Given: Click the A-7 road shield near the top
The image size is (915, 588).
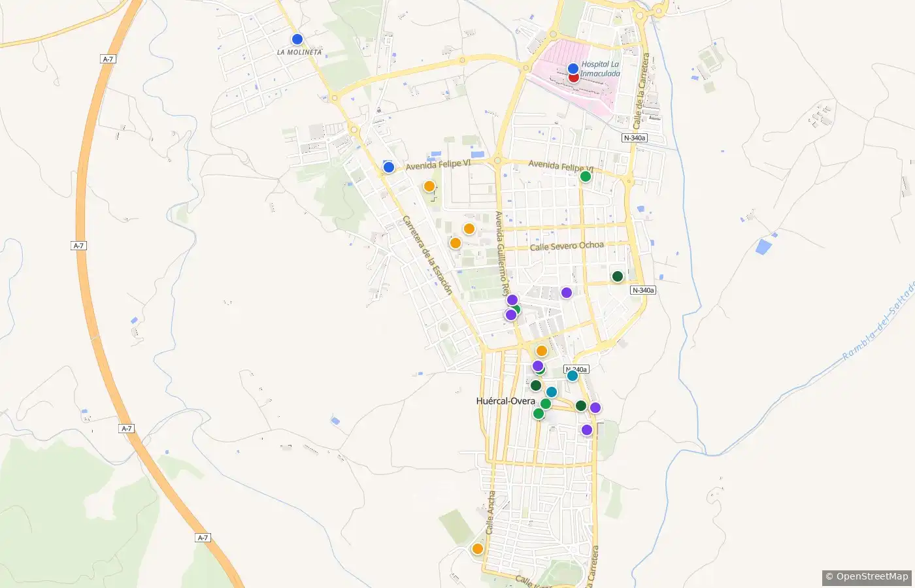Looking at the screenshot, I should [x=108, y=59].
